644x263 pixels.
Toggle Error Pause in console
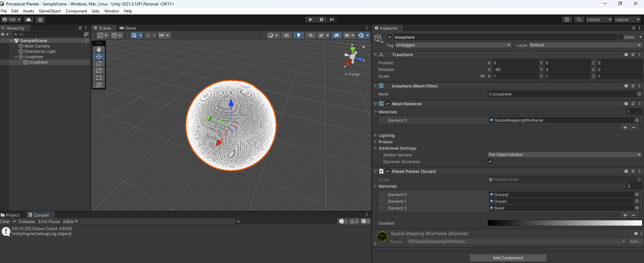pyautogui.click(x=49, y=222)
